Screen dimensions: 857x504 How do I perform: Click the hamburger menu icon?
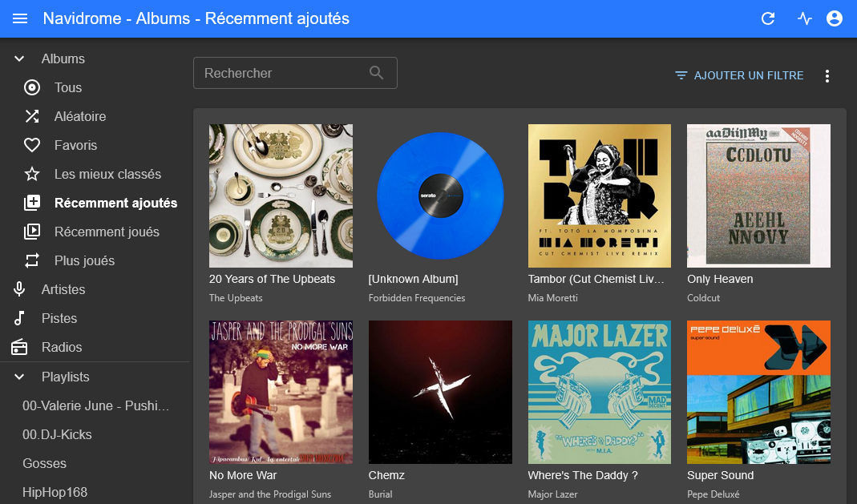(x=20, y=18)
